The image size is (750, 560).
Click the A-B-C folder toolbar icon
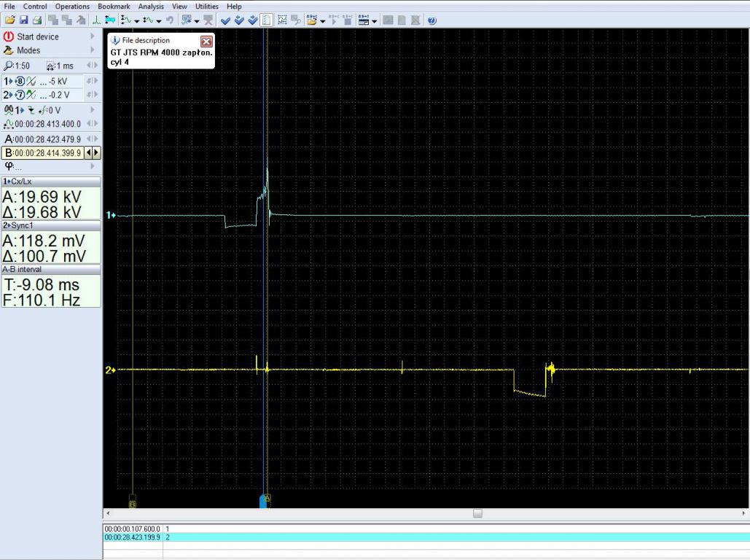point(312,20)
